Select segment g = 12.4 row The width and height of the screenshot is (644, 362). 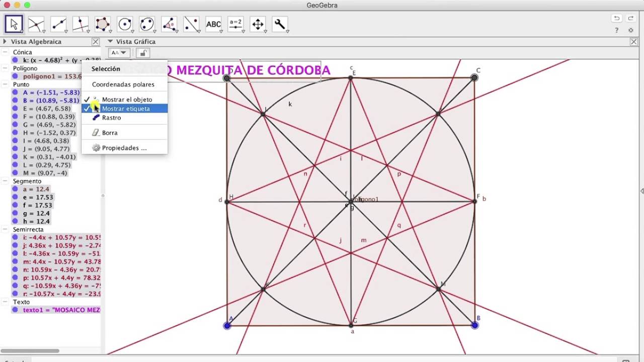36,213
